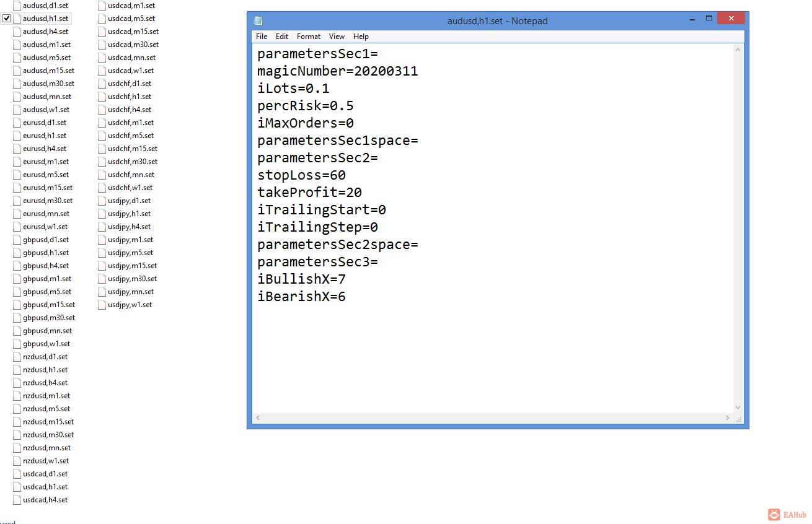Click the Notepad horizontal scrollbar right arrow
This screenshot has width=812, height=524.
coord(728,418)
